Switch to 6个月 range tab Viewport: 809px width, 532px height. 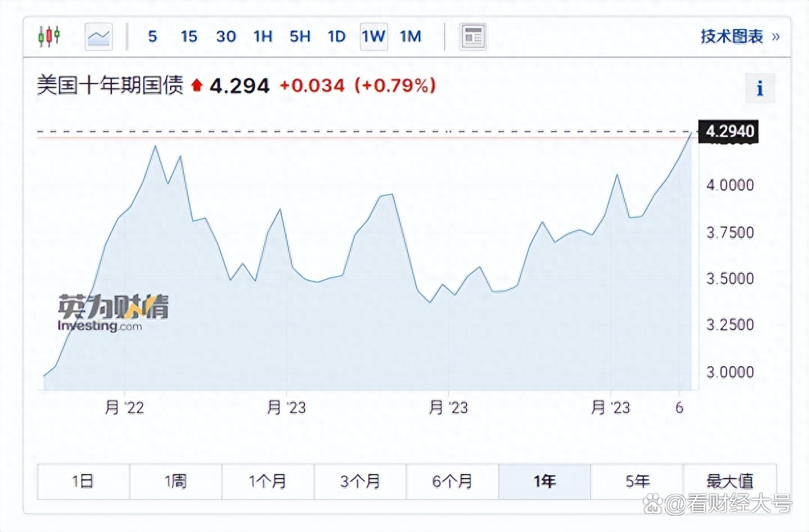point(452,481)
